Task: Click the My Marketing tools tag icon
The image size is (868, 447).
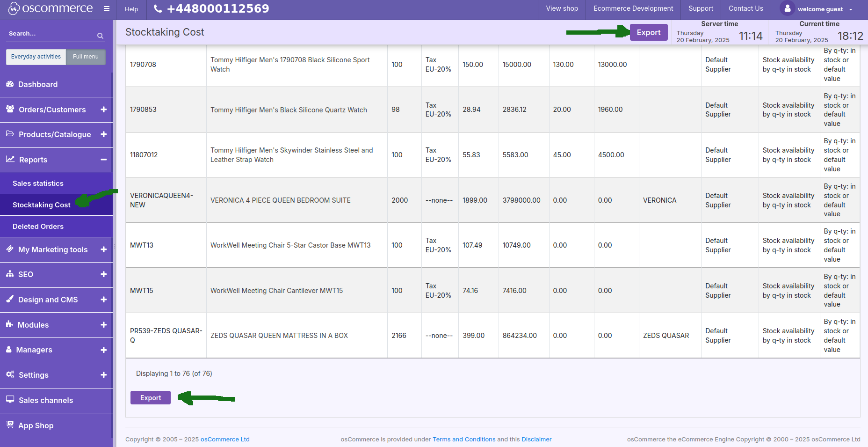Action: coord(10,249)
